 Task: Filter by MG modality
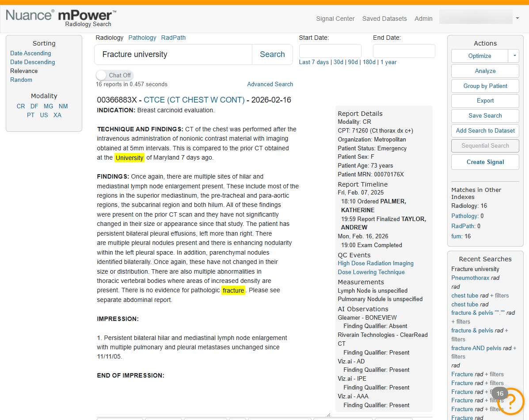point(48,106)
